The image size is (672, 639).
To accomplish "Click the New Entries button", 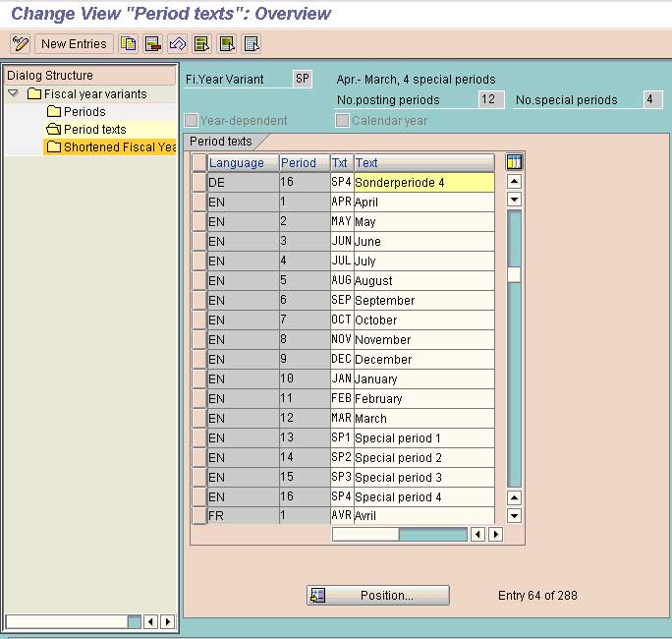I will coord(74,43).
